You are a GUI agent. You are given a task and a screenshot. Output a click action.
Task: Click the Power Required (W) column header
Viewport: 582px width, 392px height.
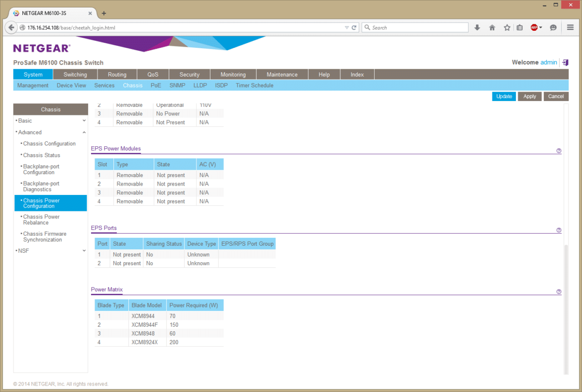[195, 305]
